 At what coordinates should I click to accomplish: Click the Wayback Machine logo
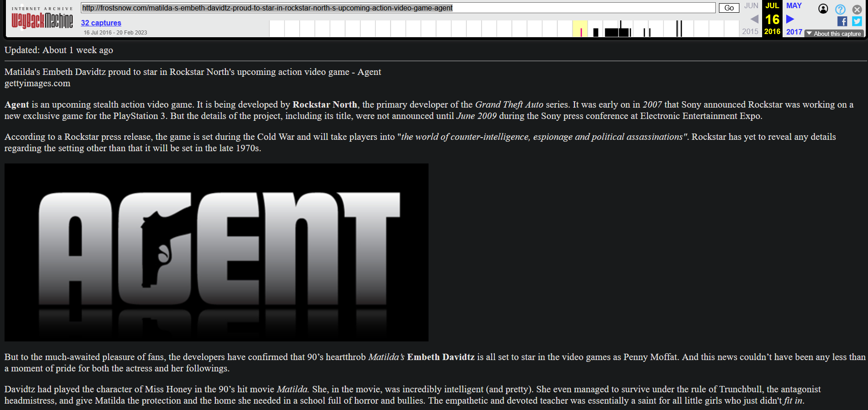click(42, 18)
